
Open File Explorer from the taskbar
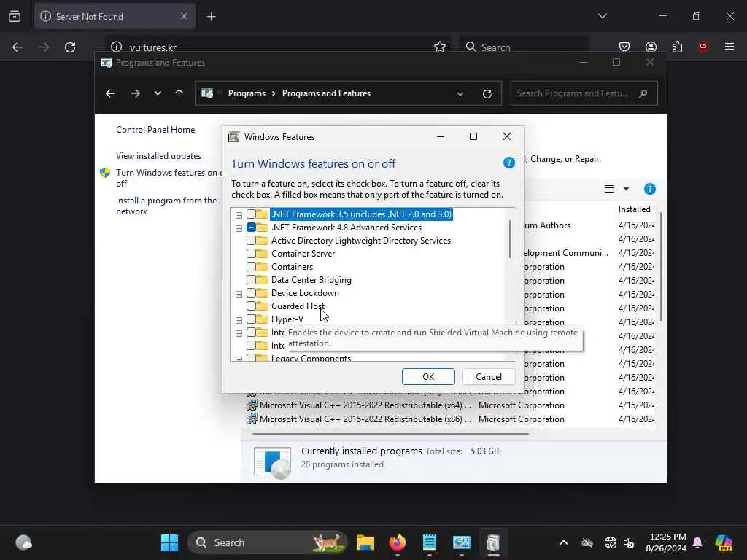pos(365,542)
